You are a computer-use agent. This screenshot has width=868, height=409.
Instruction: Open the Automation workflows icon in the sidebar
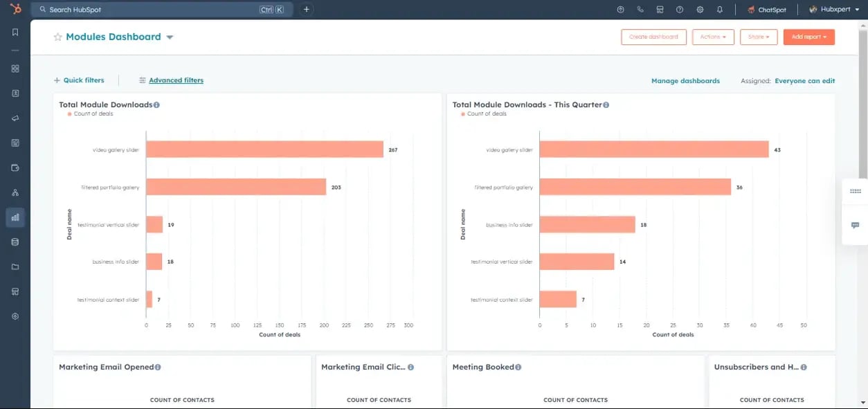coord(15,192)
